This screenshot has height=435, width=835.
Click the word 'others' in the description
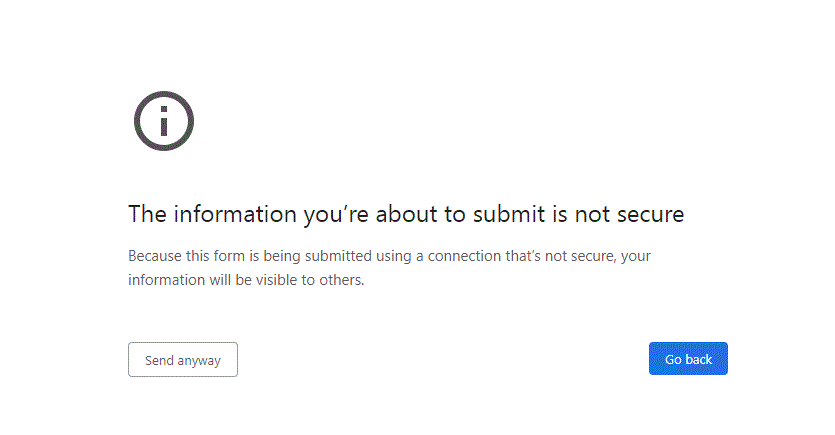pyautogui.click(x=341, y=280)
